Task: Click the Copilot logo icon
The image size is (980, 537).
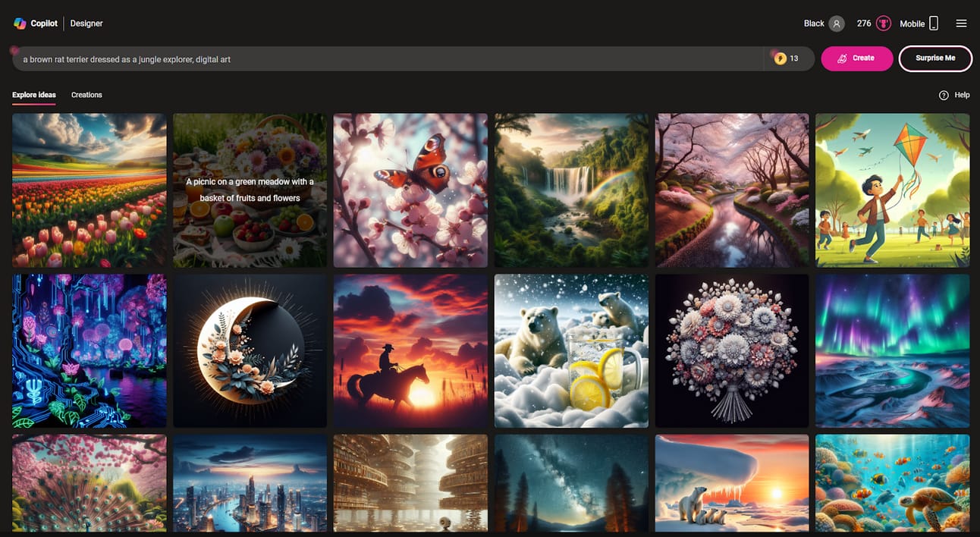Action: [x=20, y=24]
